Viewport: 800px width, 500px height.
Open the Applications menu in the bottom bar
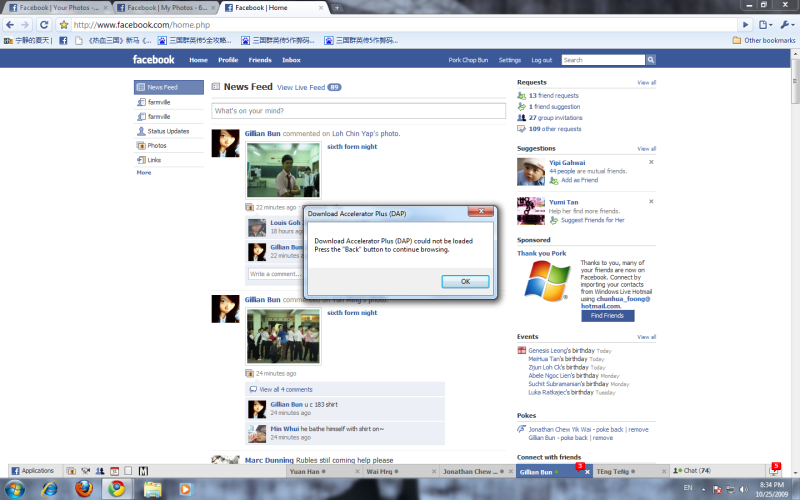pos(33,470)
